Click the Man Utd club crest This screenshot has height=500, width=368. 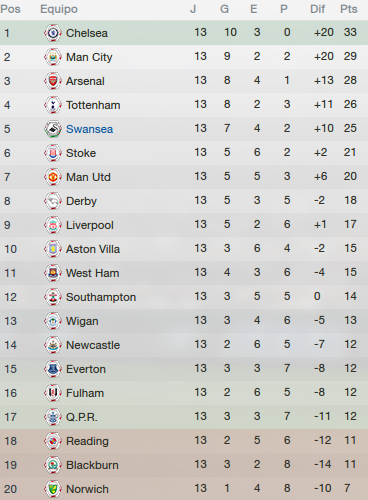[x=53, y=177]
